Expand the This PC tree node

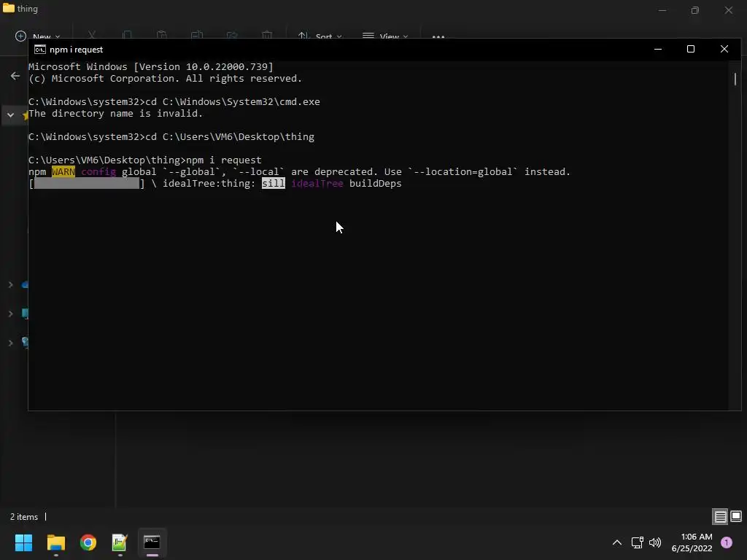10,314
